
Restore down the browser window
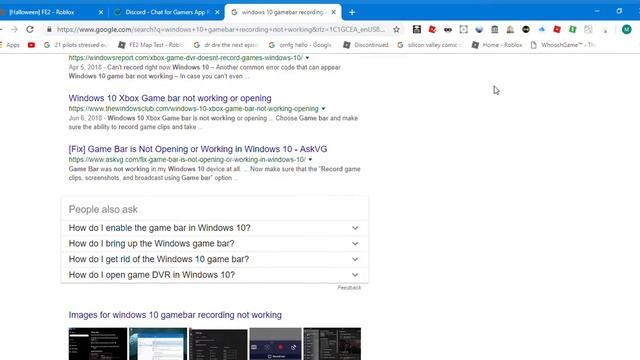coord(619,11)
